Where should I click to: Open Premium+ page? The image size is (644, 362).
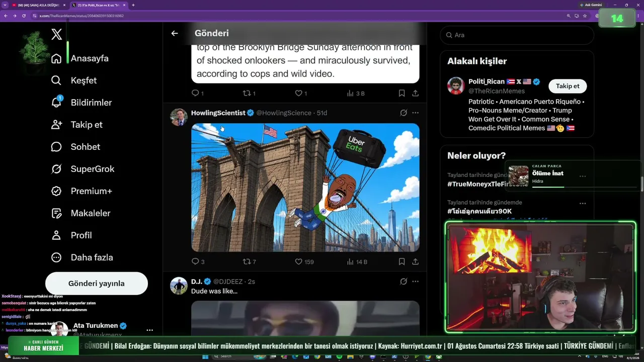pos(82,191)
